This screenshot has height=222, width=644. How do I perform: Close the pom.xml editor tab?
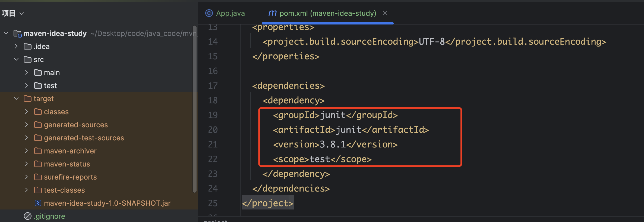(385, 13)
